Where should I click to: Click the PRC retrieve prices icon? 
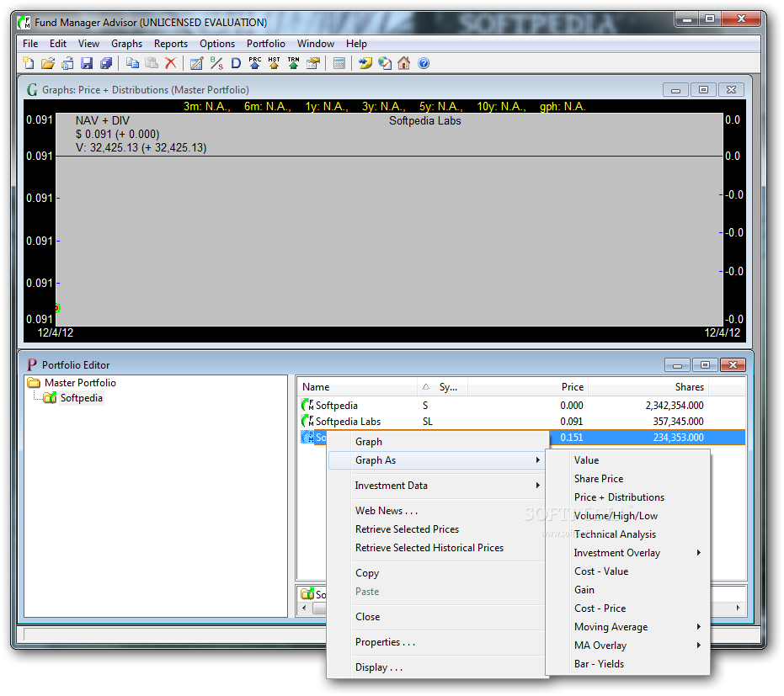point(255,63)
